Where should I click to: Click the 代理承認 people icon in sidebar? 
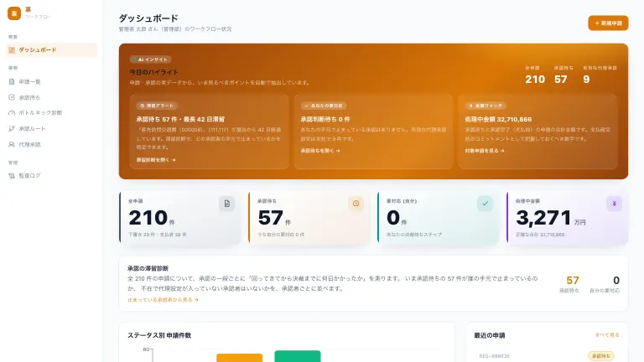point(12,144)
